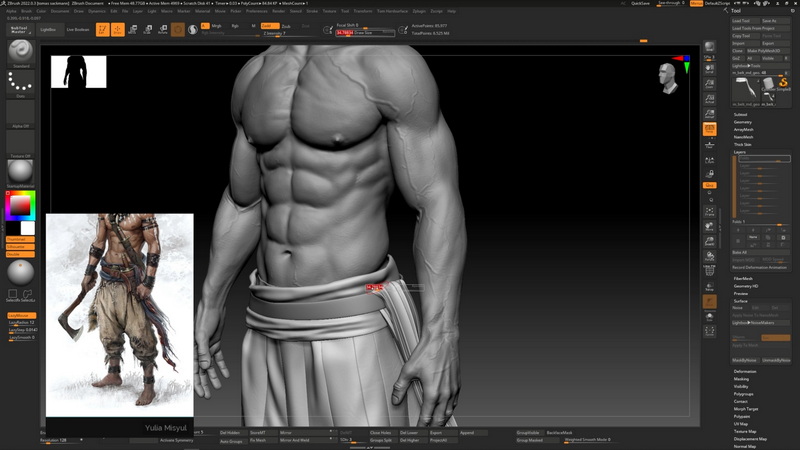The height and width of the screenshot is (450, 800).
Task: Click the LightBox button
Action: pos(48,30)
